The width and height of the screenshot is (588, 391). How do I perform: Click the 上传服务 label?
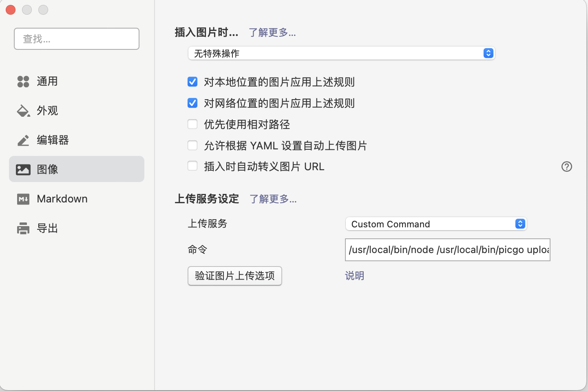pyautogui.click(x=208, y=224)
